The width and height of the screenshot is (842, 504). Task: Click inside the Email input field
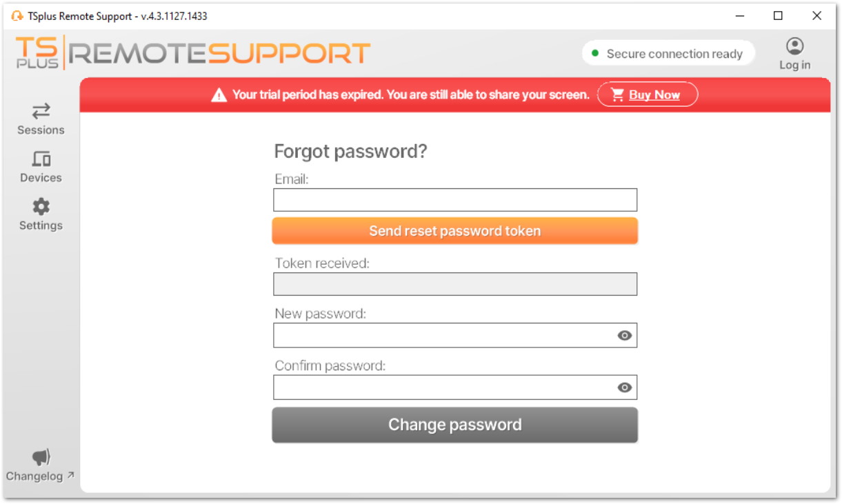pyautogui.click(x=454, y=200)
